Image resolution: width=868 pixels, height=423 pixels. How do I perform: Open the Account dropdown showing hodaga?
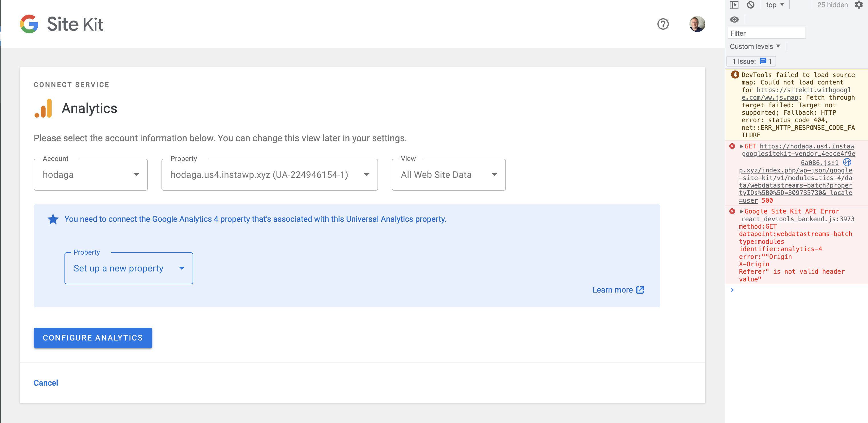[x=91, y=175]
